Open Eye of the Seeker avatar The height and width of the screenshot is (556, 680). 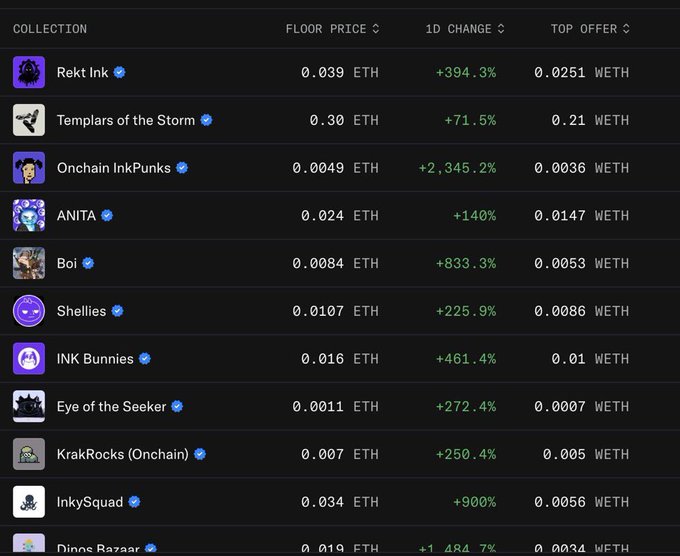click(29, 406)
